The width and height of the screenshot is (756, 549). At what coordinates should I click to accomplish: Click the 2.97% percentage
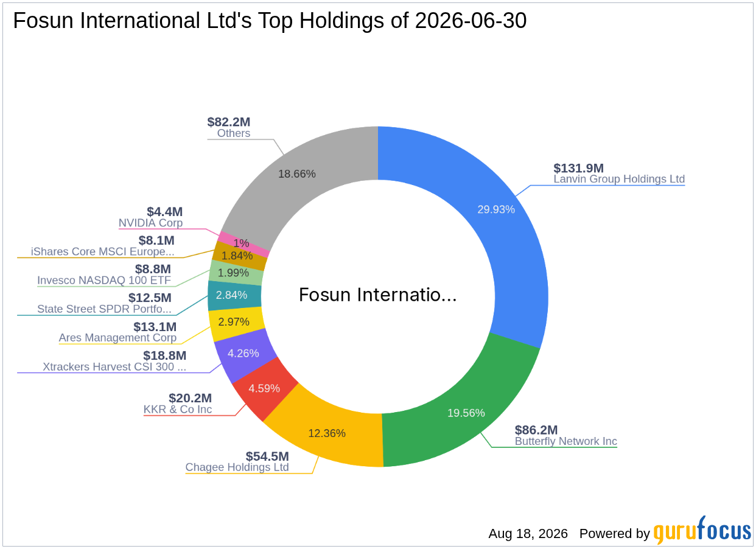[234, 321]
